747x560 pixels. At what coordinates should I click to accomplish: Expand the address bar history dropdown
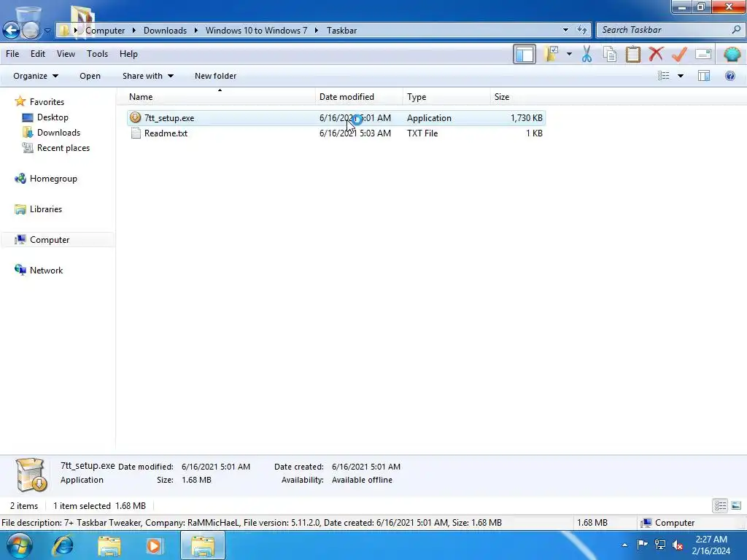click(565, 30)
